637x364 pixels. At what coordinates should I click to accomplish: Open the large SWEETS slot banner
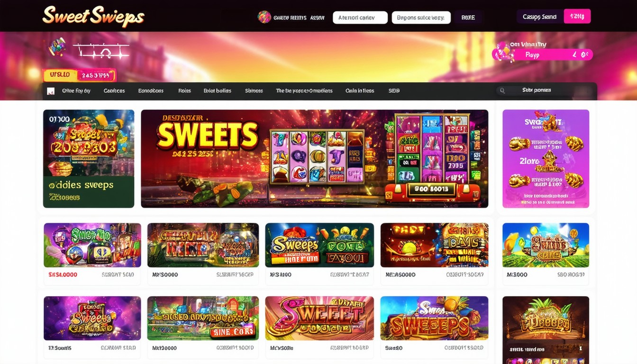click(x=315, y=159)
